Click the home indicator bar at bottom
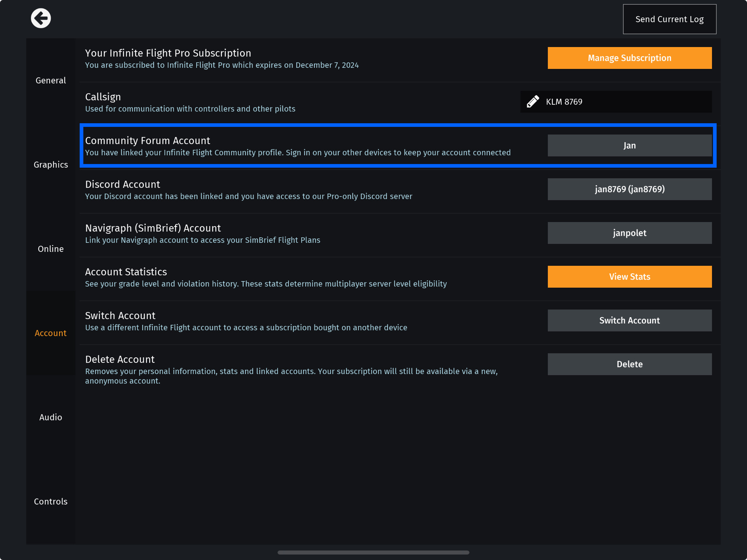This screenshot has width=747, height=560. 373,552
